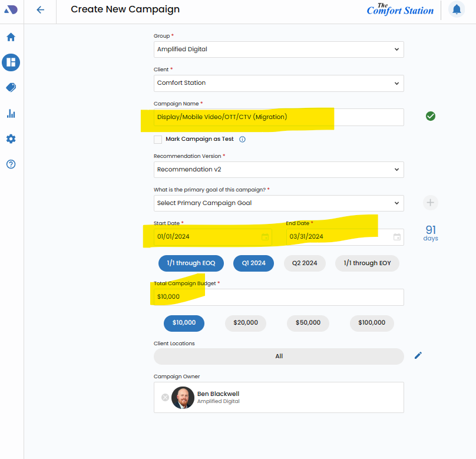
Task: Open the Start Date calendar picker
Action: point(265,237)
